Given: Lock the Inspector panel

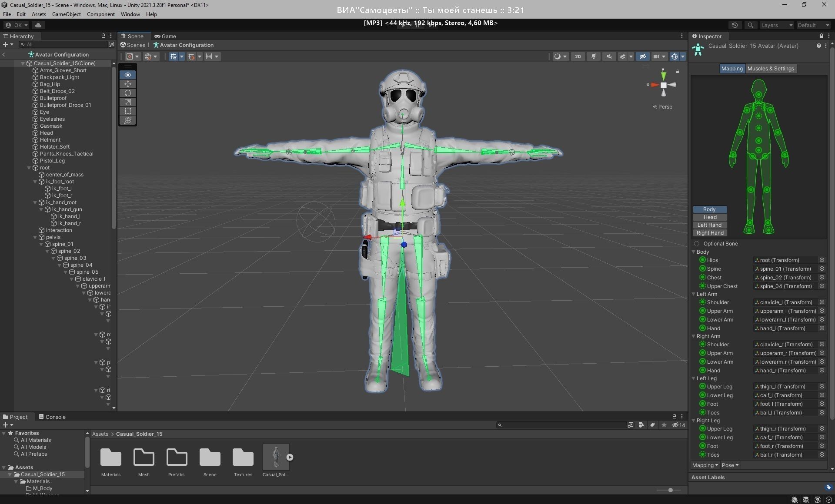Looking at the screenshot, I should (x=821, y=36).
